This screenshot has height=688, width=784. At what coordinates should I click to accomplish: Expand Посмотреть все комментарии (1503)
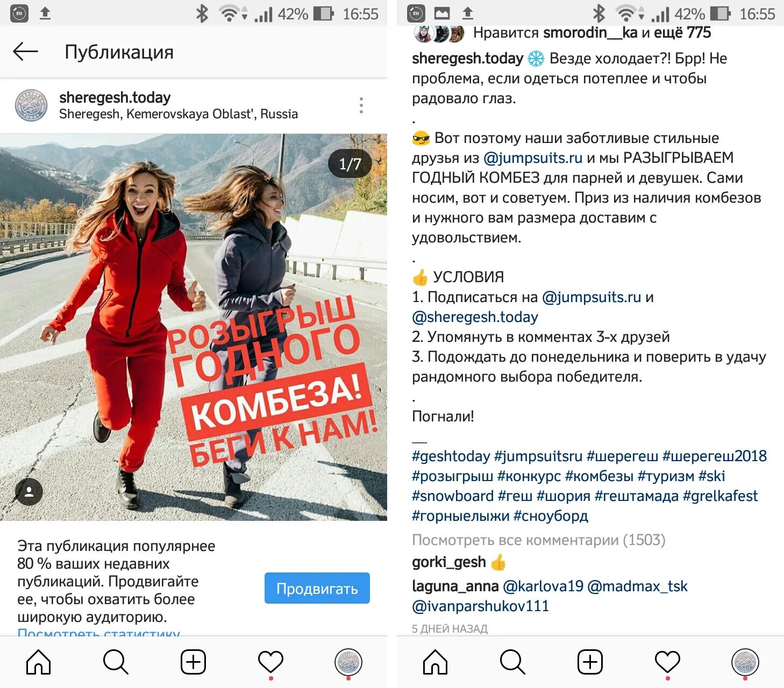539,540
